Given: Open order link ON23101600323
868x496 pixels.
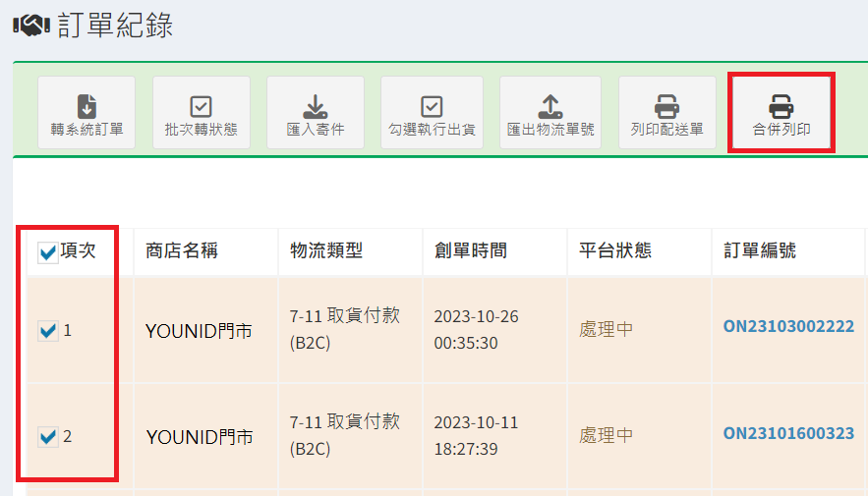Looking at the screenshot, I should [788, 433].
